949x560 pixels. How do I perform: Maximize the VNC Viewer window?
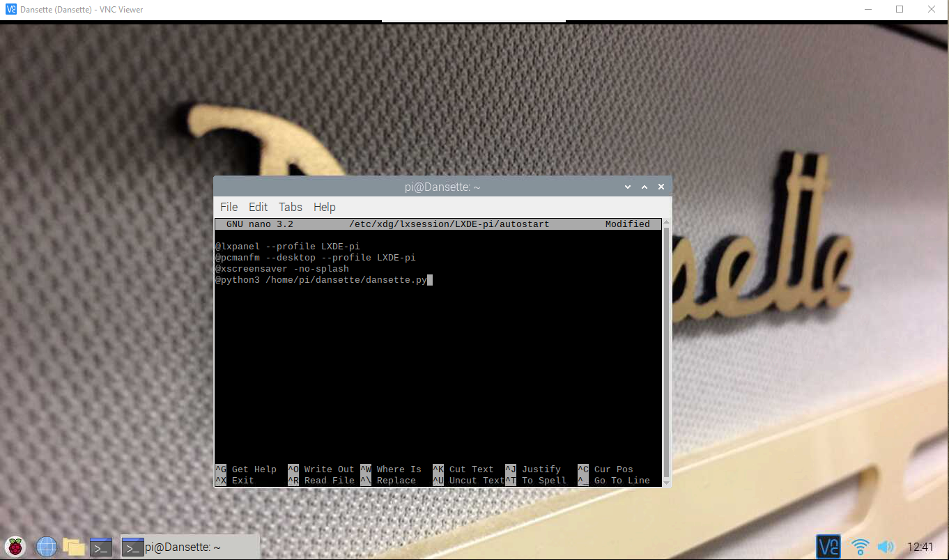click(x=900, y=9)
